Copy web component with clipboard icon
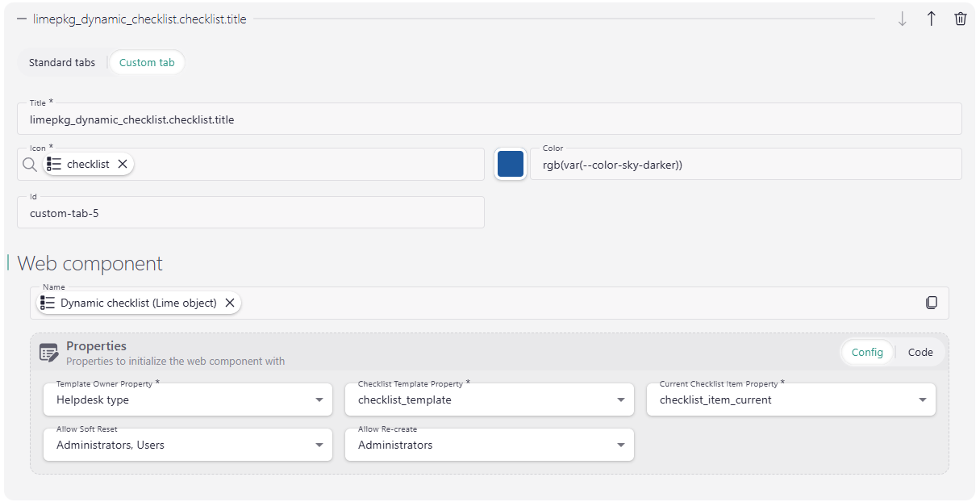Image resolution: width=980 pixels, height=502 pixels. (932, 303)
